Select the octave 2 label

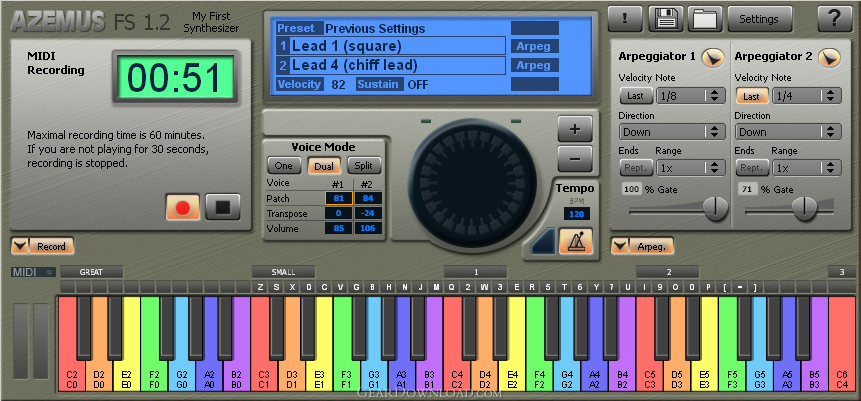668,272
